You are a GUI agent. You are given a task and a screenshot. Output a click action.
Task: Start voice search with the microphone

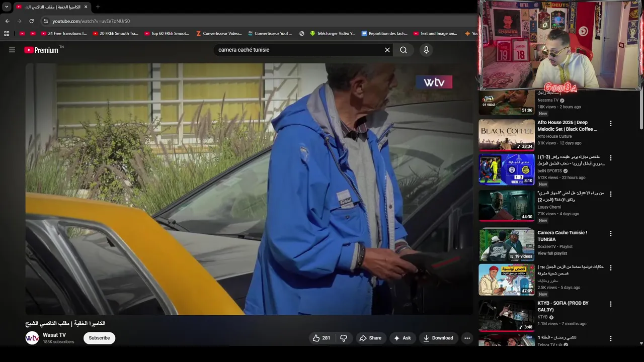click(x=426, y=50)
